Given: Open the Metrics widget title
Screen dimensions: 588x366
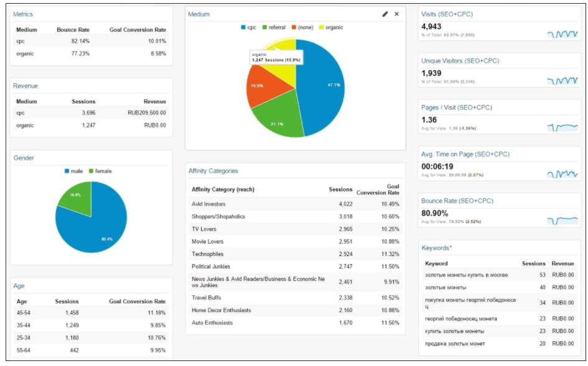Looking at the screenshot, I should click(23, 14).
